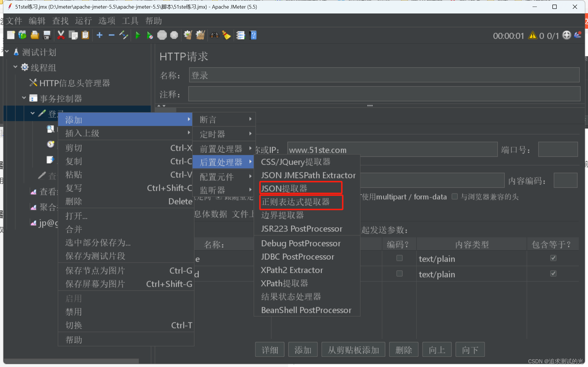
Task: Click the Cut scissors icon
Action: coord(61,35)
